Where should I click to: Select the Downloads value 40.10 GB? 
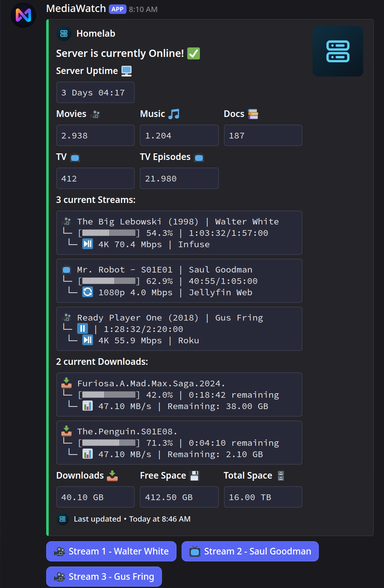pyautogui.click(x=83, y=497)
